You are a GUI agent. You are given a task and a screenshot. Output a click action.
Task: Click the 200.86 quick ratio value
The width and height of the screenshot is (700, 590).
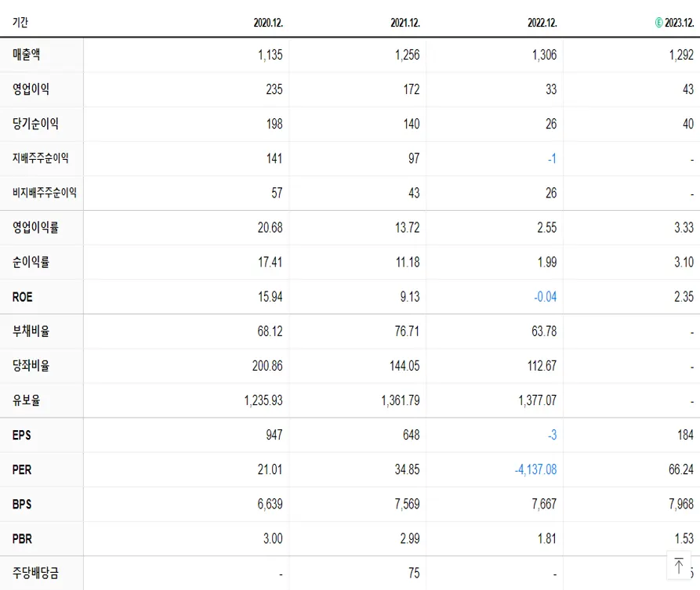pos(267,366)
